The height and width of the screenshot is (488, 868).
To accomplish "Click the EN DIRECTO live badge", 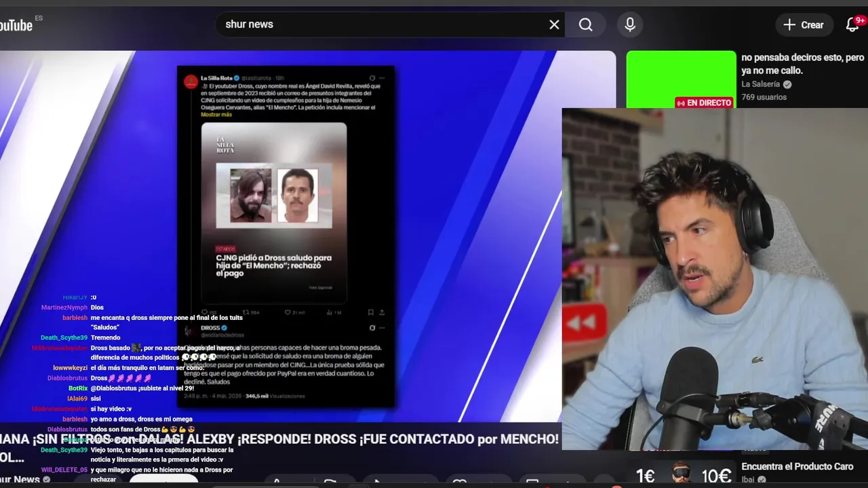I will [x=705, y=103].
